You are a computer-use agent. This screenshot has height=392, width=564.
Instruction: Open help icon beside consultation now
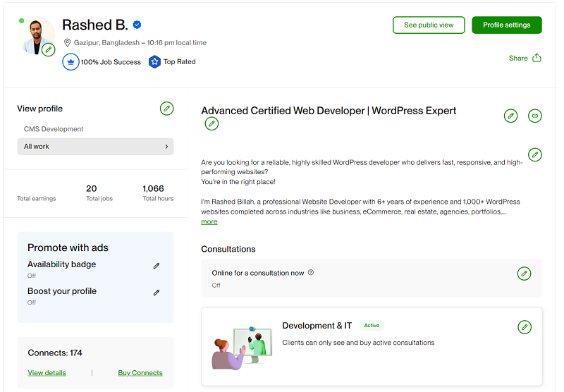click(x=311, y=273)
